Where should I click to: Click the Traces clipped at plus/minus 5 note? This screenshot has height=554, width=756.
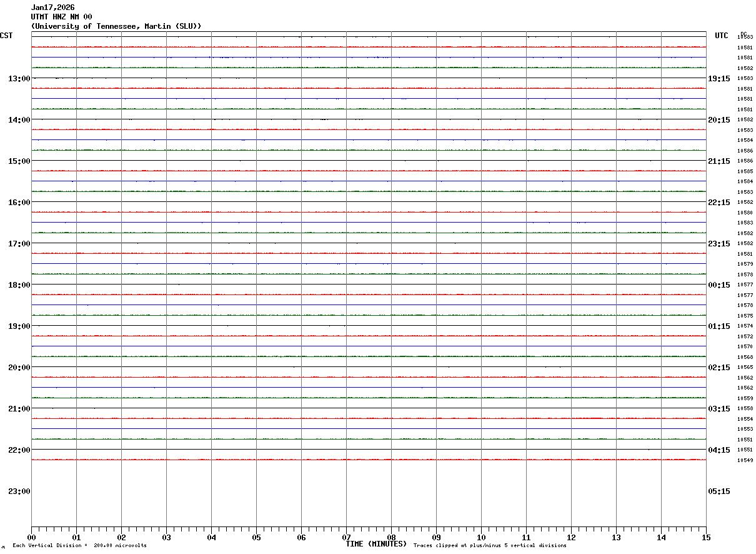coord(490,546)
